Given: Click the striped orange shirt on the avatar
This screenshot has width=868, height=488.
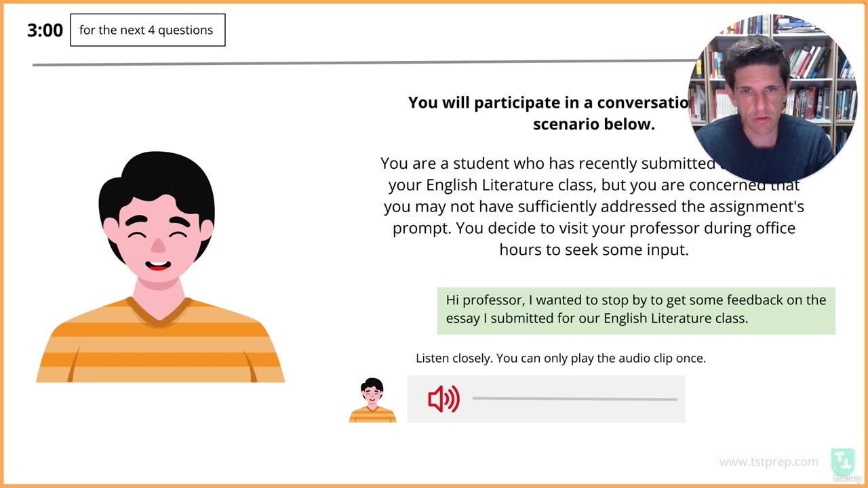Looking at the screenshot, I should point(160,341).
